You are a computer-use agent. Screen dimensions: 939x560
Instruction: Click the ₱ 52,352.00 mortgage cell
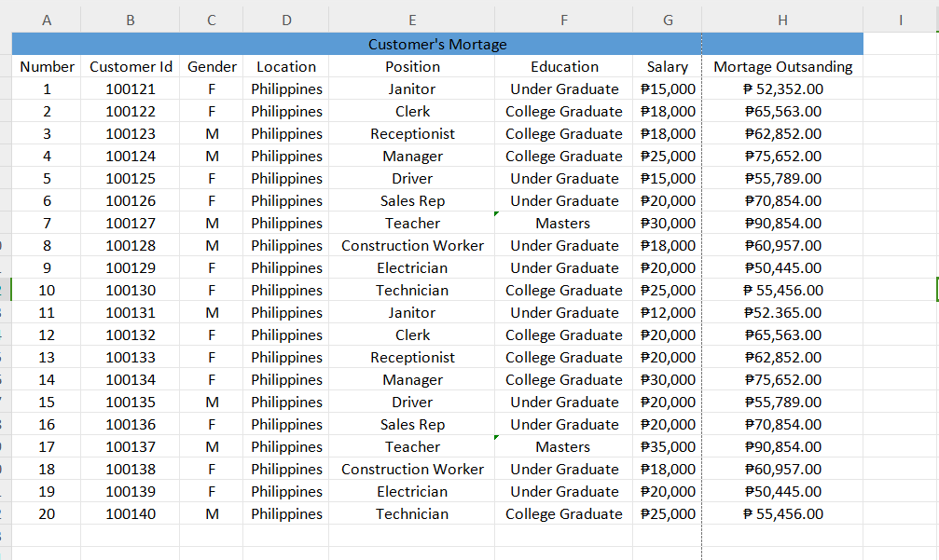pyautogui.click(x=782, y=89)
